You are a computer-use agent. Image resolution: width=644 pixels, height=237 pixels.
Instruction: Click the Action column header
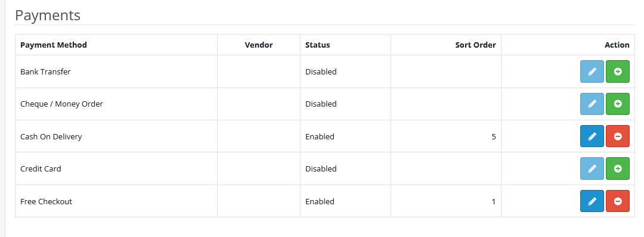617,45
